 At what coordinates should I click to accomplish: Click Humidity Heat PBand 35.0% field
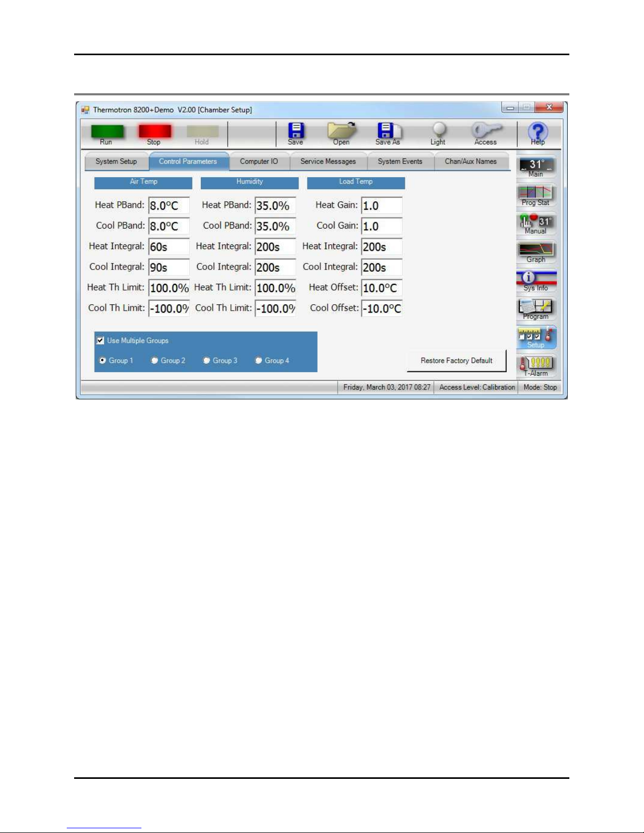point(275,205)
